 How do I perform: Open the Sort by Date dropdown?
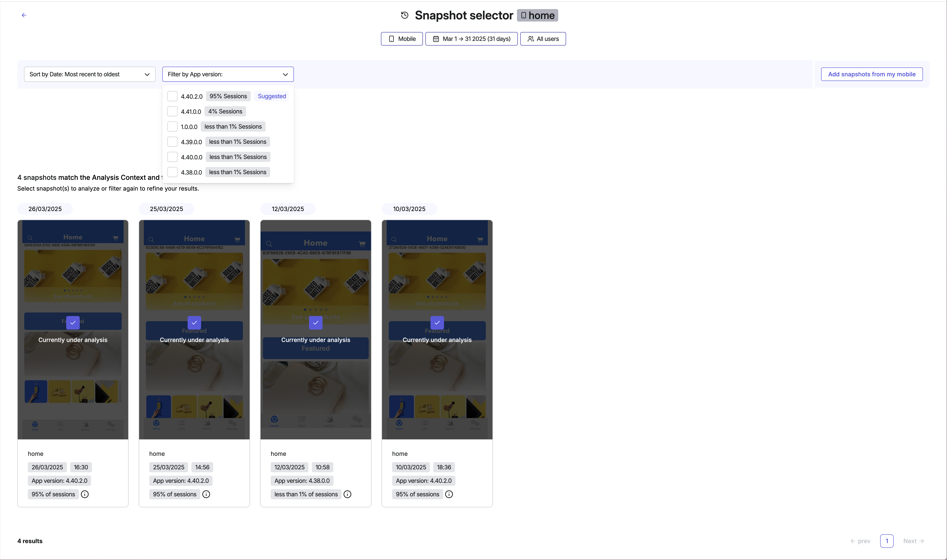90,74
